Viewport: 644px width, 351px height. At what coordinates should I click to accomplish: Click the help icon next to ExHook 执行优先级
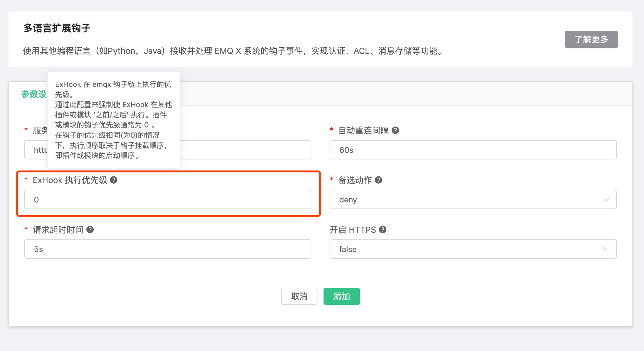point(114,180)
